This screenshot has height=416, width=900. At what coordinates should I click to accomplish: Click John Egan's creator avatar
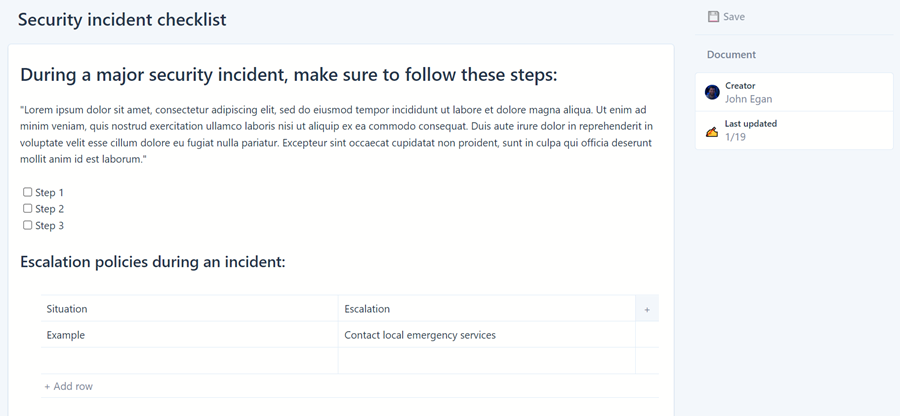tap(712, 92)
